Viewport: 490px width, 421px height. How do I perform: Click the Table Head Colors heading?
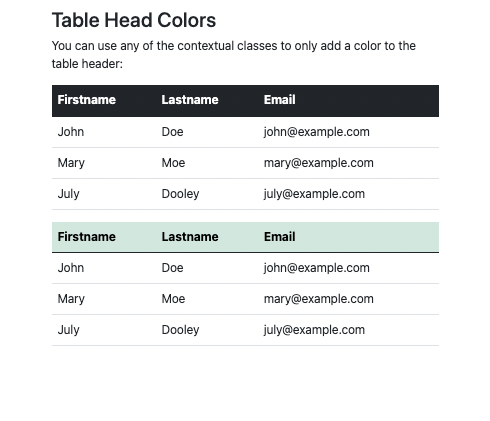coord(134,20)
